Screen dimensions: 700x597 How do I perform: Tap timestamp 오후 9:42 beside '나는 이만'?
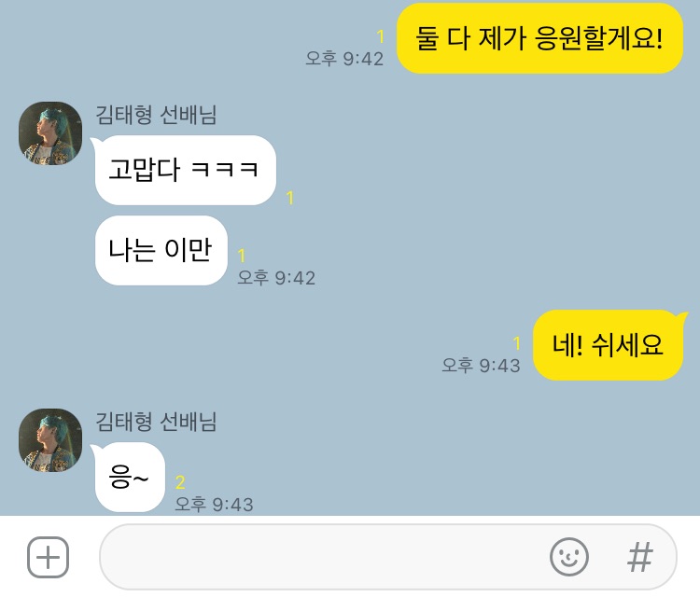point(276,278)
